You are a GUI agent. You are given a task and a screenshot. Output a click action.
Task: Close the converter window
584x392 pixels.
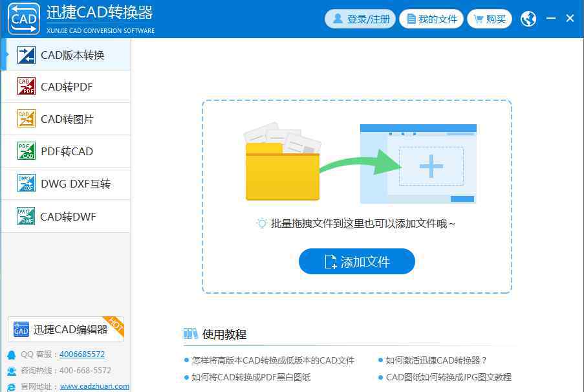[570, 18]
